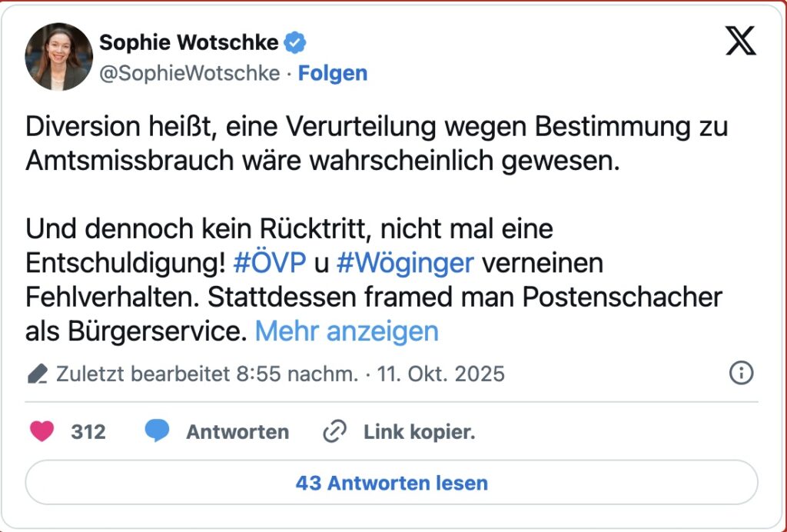
Task: Open the #Wöginger hashtag
Action: [x=405, y=264]
